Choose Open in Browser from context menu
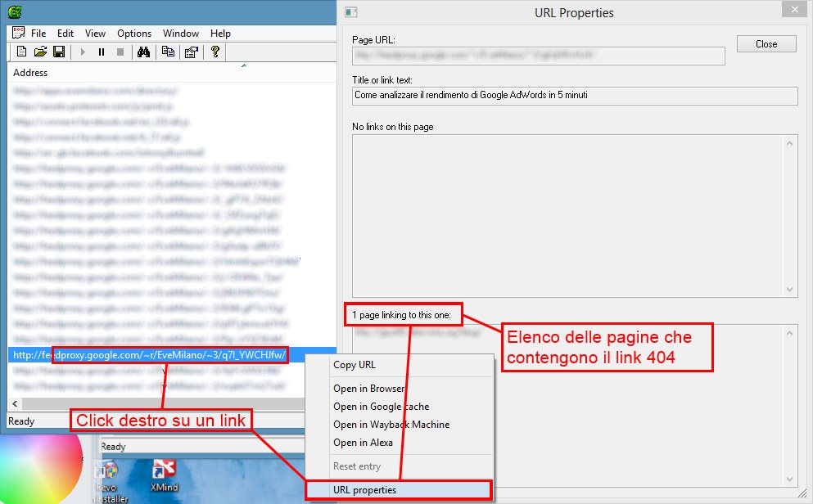This screenshot has width=813, height=504. [399, 389]
